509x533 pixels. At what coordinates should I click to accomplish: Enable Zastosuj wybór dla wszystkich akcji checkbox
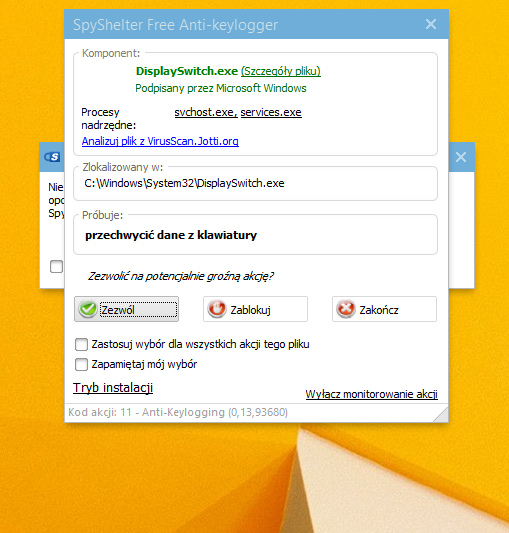pos(81,344)
